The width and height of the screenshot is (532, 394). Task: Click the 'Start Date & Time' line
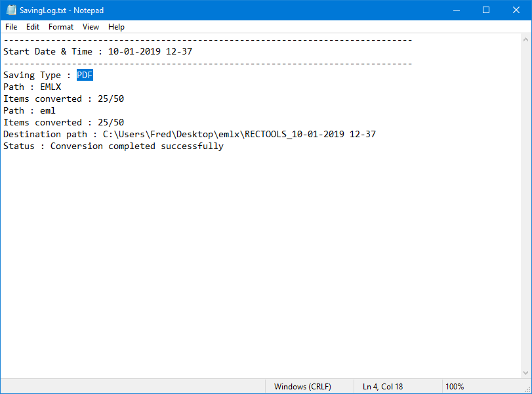98,52
